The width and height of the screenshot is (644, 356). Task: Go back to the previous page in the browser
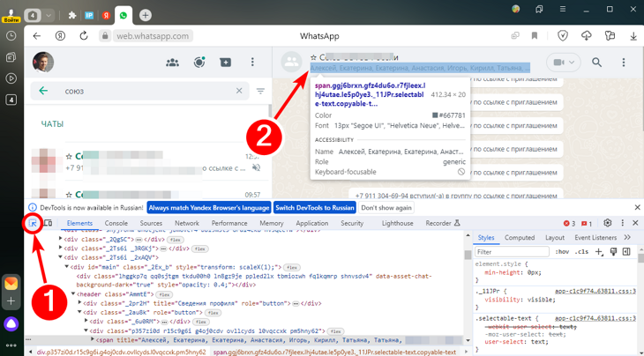click(x=37, y=36)
